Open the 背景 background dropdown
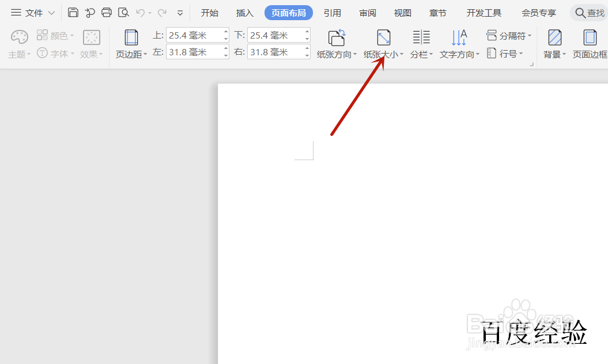Image resolution: width=608 pixels, height=364 pixels. [x=554, y=44]
